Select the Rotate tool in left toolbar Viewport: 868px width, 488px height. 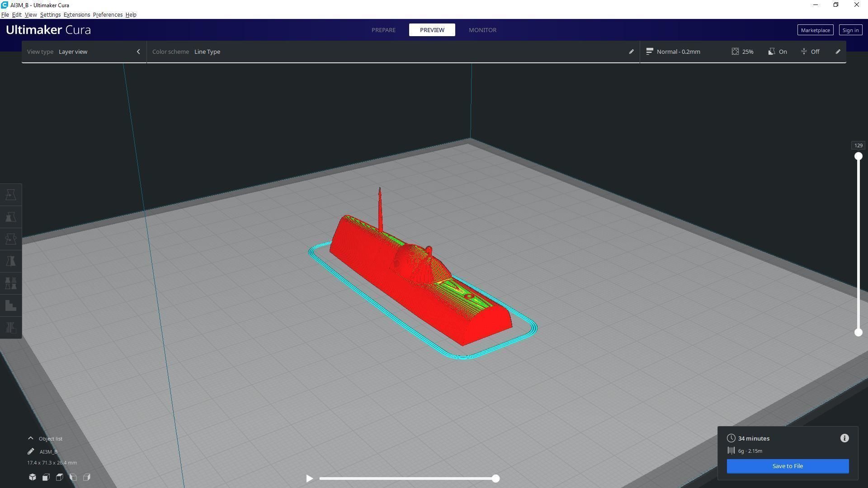click(x=11, y=239)
